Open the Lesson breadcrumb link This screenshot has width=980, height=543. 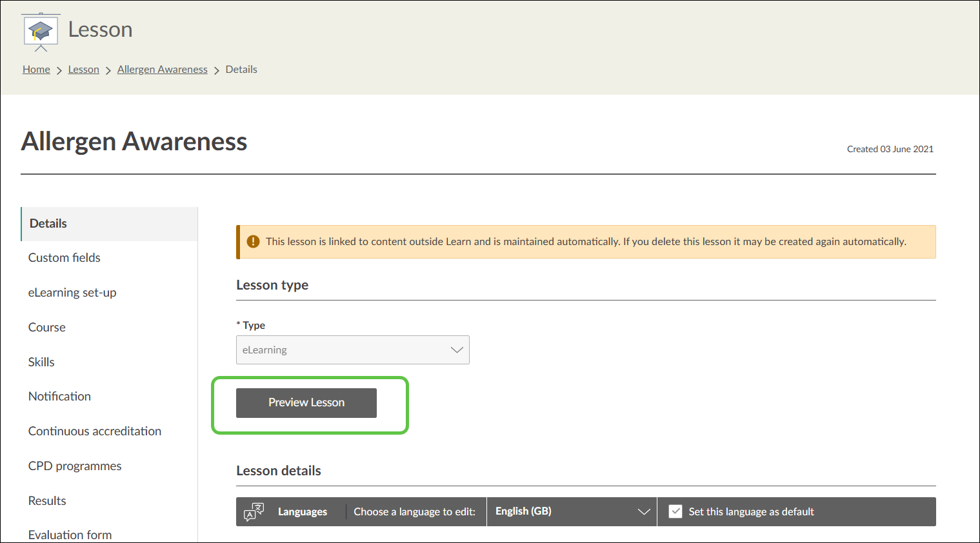click(x=84, y=70)
